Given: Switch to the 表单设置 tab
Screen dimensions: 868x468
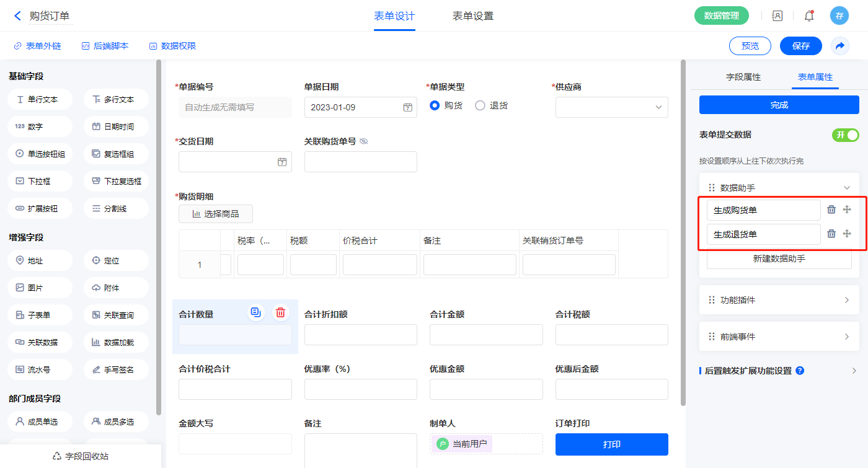Looking at the screenshot, I should (x=473, y=16).
